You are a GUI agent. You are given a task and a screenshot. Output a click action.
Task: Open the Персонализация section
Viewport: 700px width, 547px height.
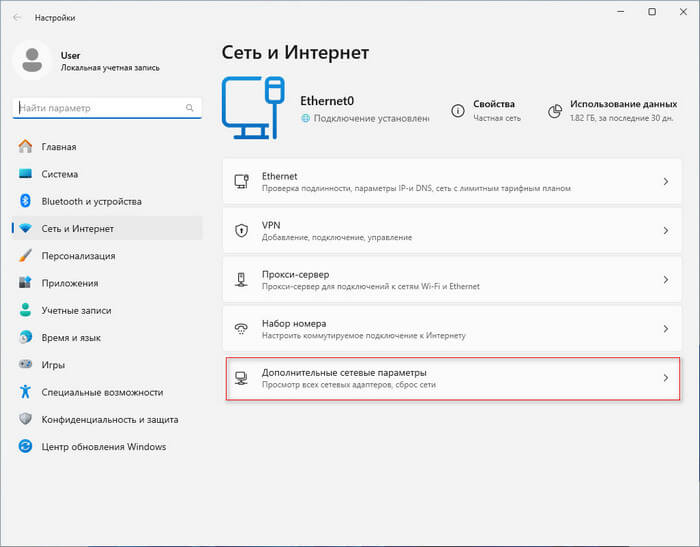click(x=78, y=256)
